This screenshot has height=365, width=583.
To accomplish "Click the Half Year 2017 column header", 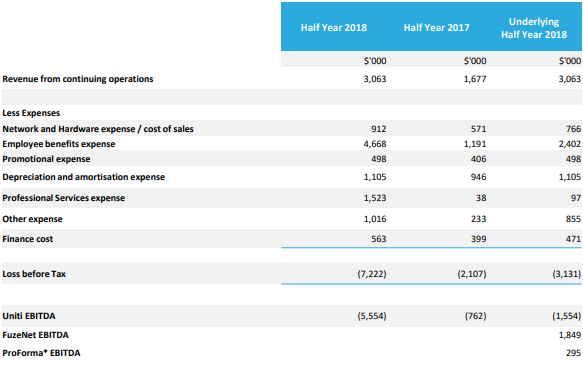I will [437, 28].
